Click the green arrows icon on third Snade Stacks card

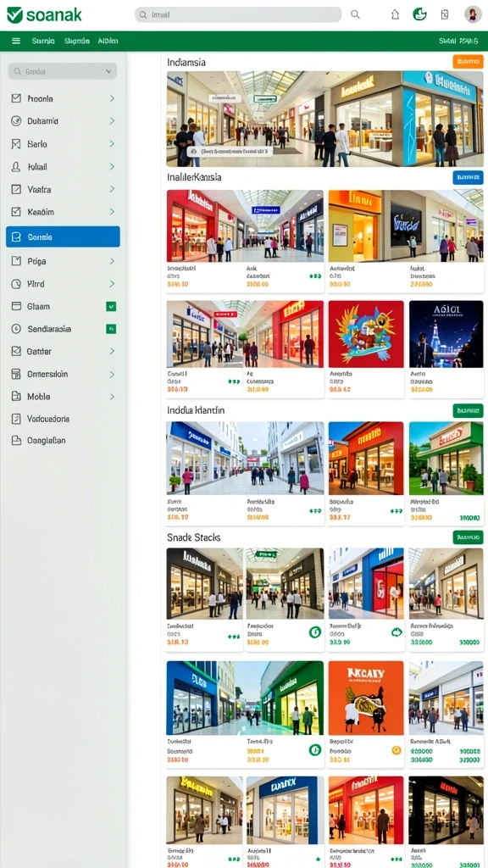[x=396, y=632]
